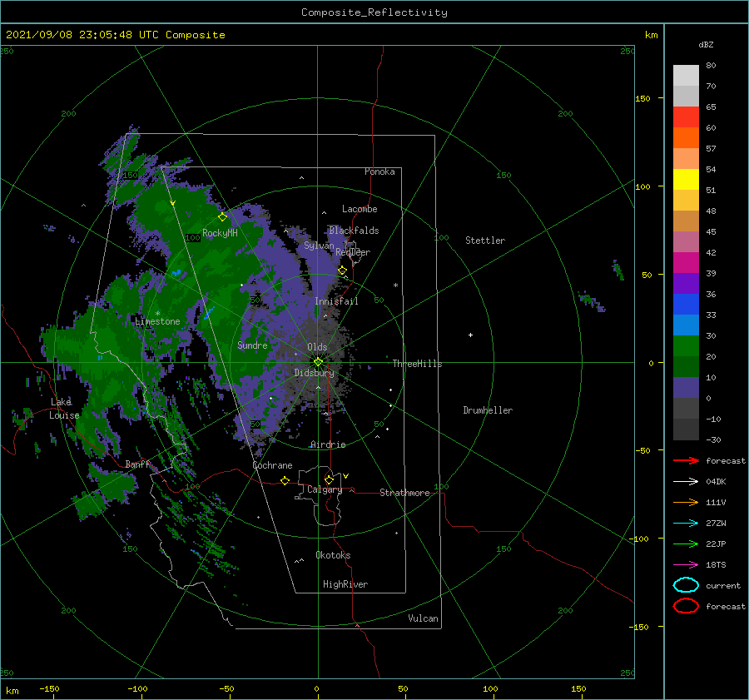Click the Airdrie town label
Viewport: 749px width, 700px height.
(328, 444)
